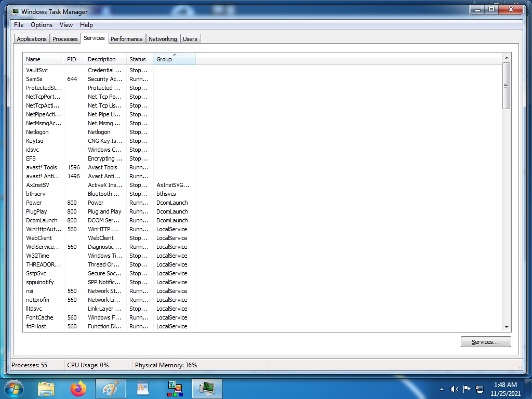Select the Services tab
Viewport: 532px width, 399px height.
click(x=95, y=38)
